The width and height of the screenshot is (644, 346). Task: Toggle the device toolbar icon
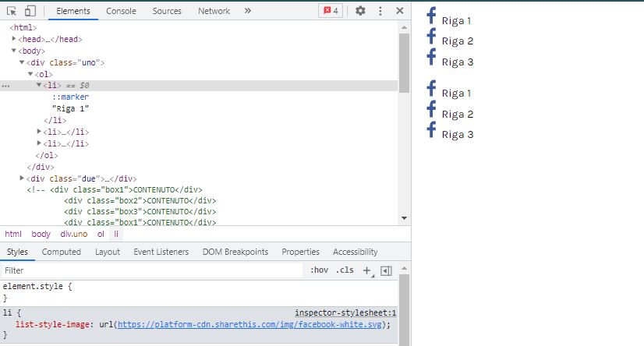pos(30,11)
